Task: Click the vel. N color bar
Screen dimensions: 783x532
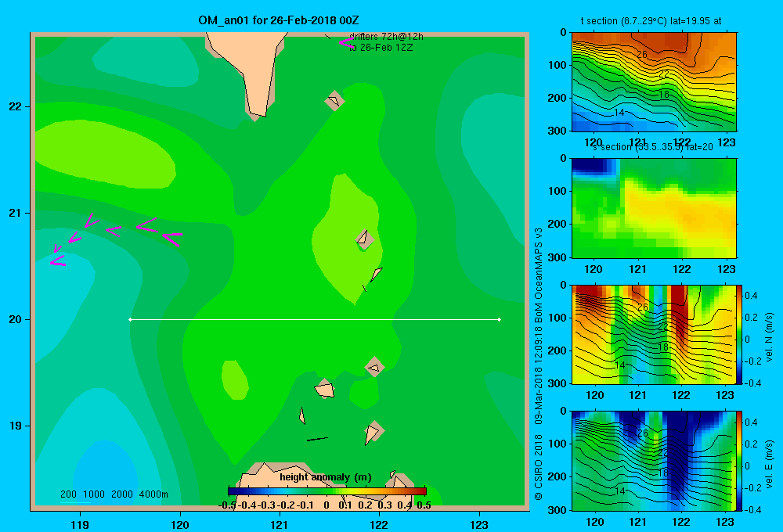Action: [740, 334]
